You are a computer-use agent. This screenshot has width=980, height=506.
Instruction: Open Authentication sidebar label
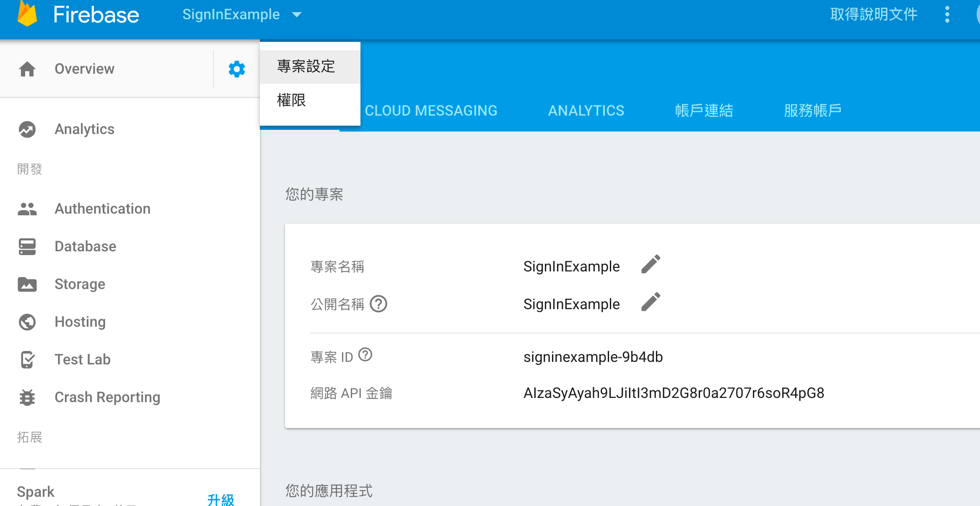pos(103,209)
